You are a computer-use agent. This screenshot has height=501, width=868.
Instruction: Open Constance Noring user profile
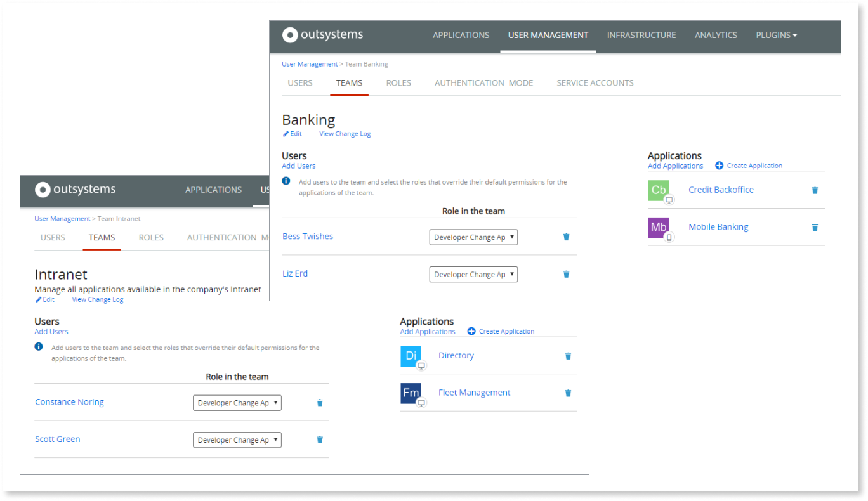pyautogui.click(x=69, y=402)
